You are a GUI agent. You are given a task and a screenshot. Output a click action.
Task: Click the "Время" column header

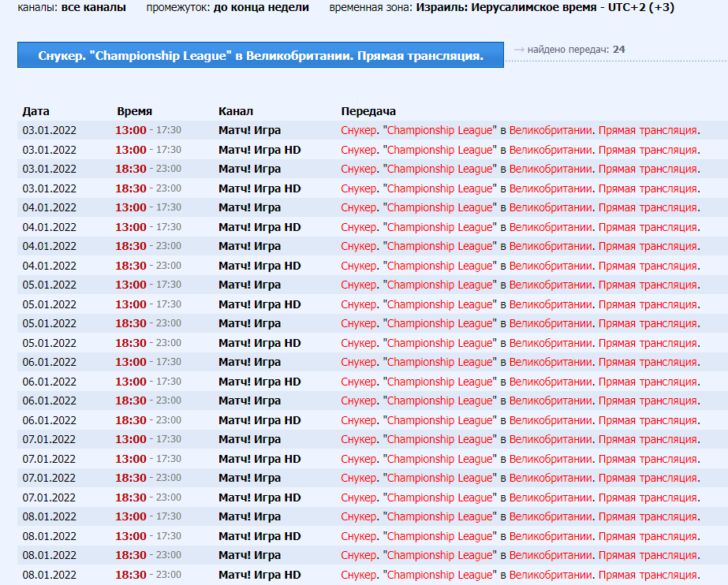134,111
